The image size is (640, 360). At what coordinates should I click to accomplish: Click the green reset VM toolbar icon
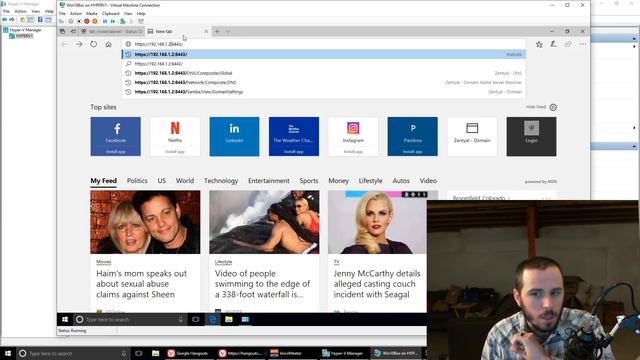tap(113, 21)
